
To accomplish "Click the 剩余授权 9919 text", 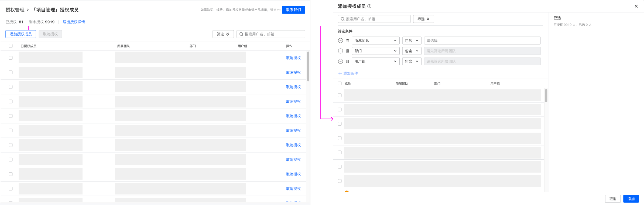I will pyautogui.click(x=42, y=22).
